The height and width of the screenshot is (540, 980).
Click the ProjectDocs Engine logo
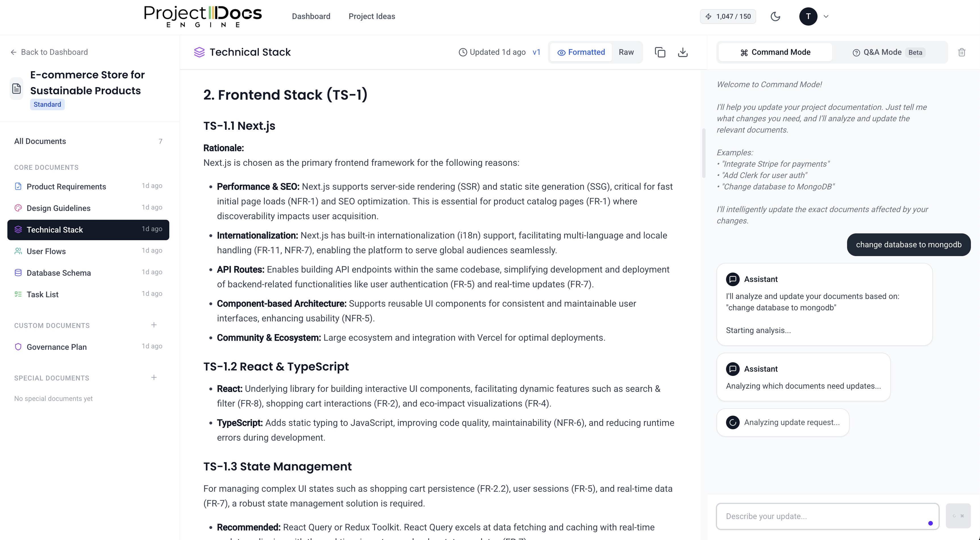click(203, 16)
